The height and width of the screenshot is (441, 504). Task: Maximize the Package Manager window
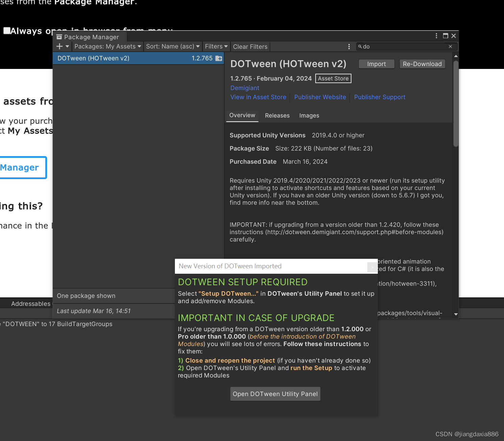pos(445,36)
